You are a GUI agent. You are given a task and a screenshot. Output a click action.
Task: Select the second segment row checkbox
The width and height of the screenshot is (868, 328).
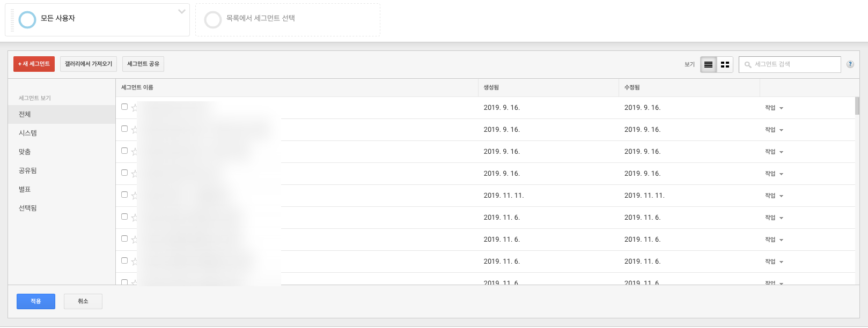coord(124,129)
